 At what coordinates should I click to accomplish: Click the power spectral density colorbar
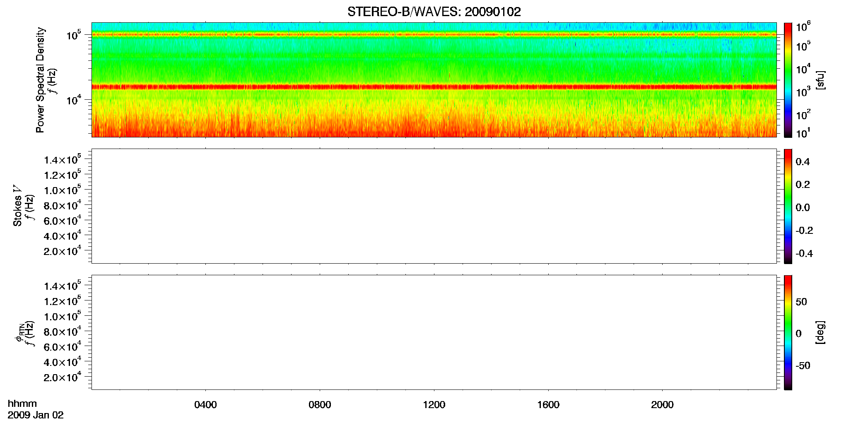click(x=788, y=80)
